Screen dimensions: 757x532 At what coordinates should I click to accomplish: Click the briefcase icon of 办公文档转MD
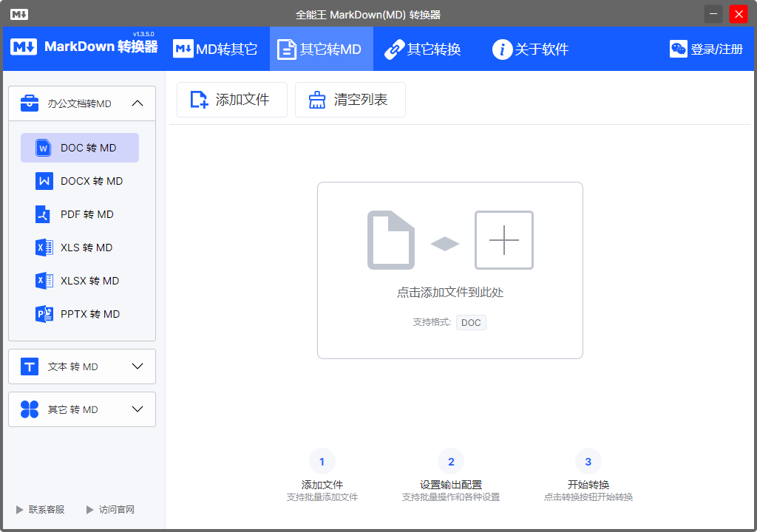tap(30, 103)
